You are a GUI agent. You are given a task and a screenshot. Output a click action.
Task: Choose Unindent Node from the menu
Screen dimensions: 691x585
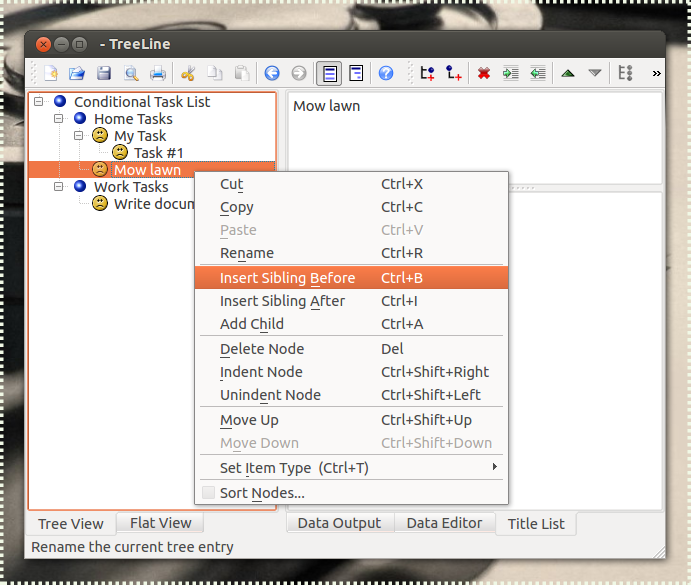352,395
